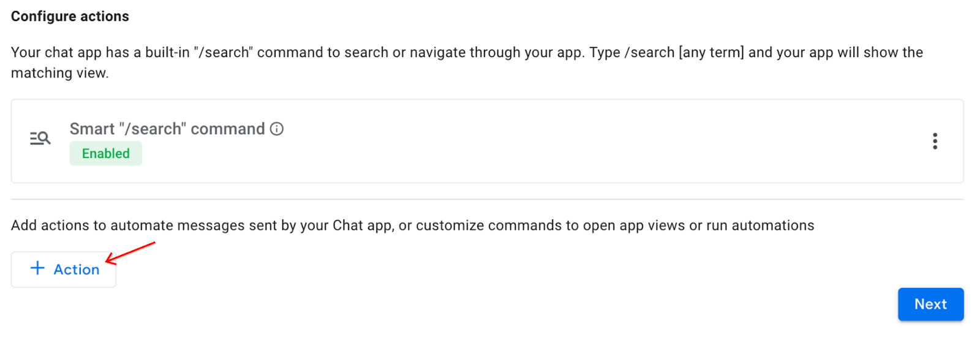Click the "Configure actions" heading
The image size is (980, 340).
70,17
